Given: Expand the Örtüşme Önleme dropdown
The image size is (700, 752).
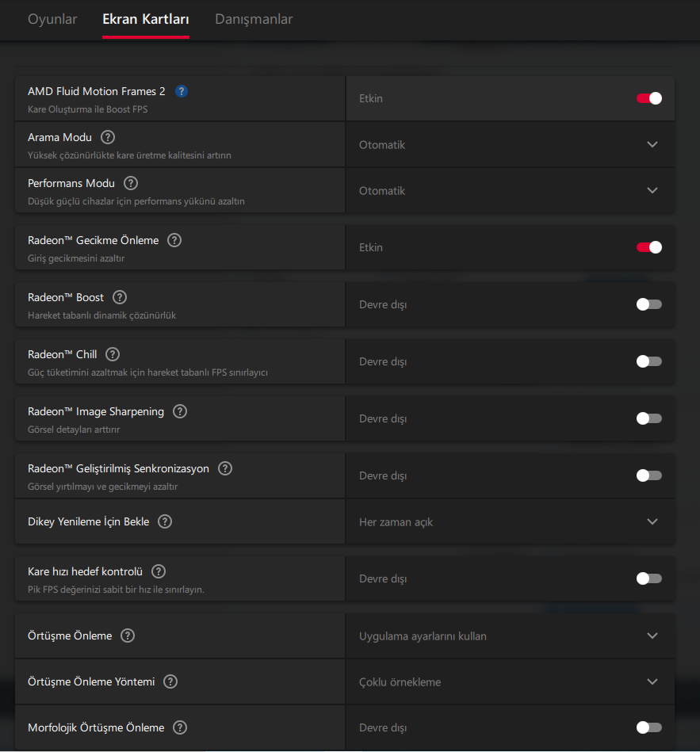Looking at the screenshot, I should (511, 636).
